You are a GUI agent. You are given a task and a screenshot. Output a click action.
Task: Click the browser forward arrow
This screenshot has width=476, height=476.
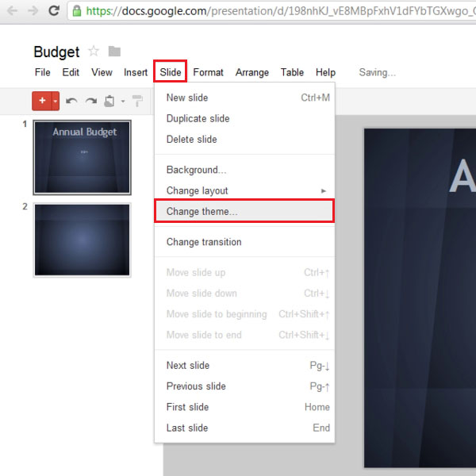click(x=33, y=11)
